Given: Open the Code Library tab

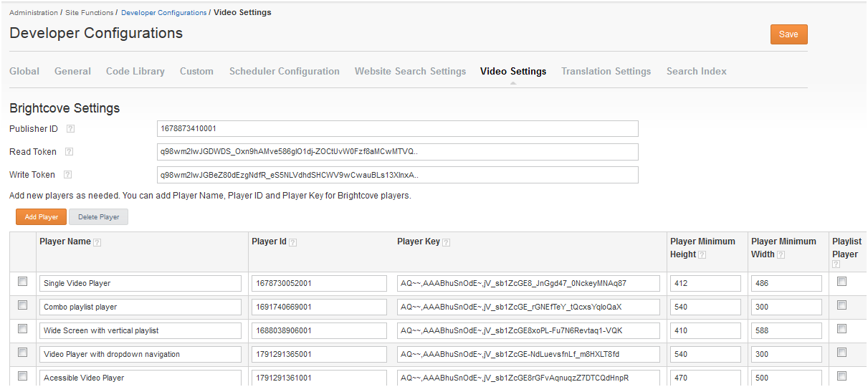Looking at the screenshot, I should [x=135, y=72].
